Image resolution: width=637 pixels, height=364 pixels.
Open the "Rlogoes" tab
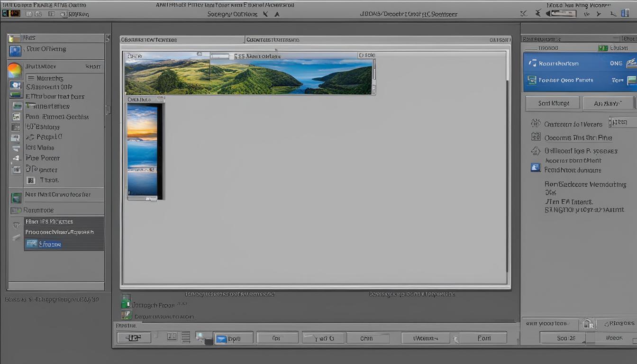click(616, 324)
